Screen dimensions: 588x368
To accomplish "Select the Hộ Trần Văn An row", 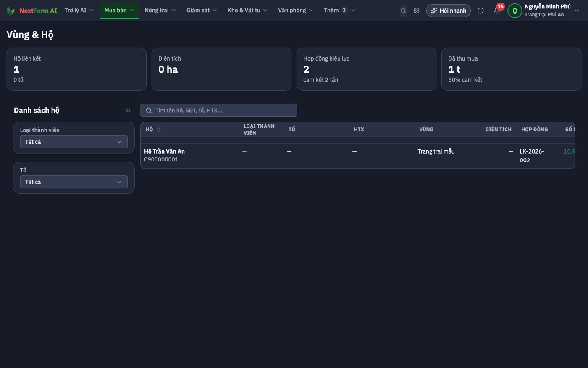I will pos(357,156).
